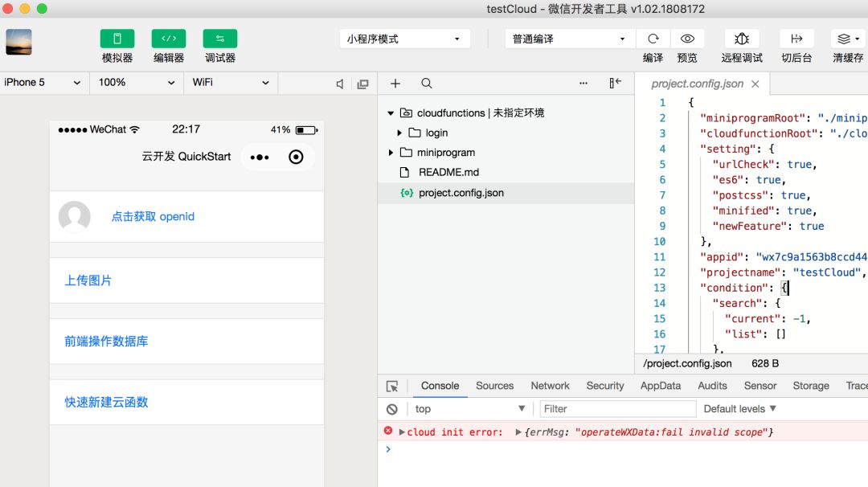Click the folder icon of cloudfunctions
This screenshot has height=487, width=868.
(x=406, y=113)
